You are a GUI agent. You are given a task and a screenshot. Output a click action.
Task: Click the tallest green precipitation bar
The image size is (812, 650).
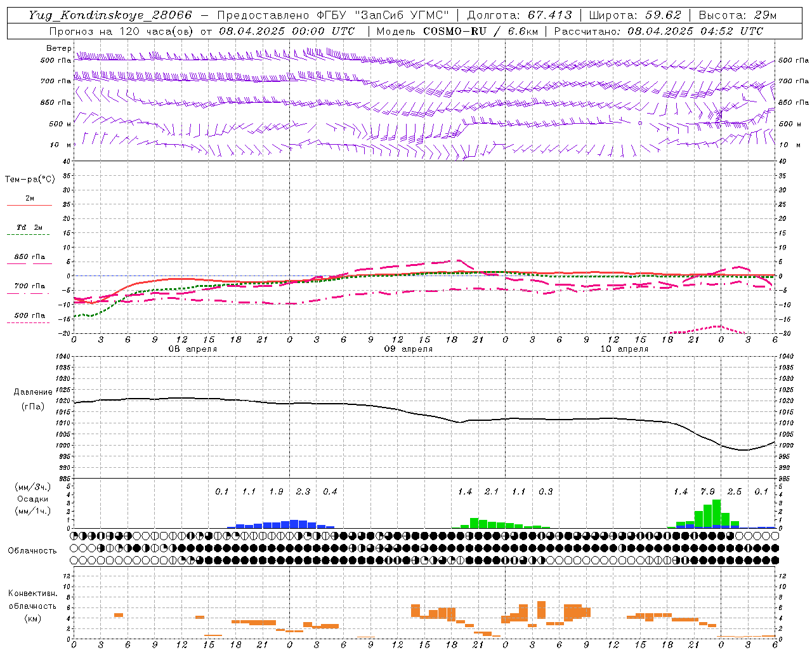click(x=716, y=513)
